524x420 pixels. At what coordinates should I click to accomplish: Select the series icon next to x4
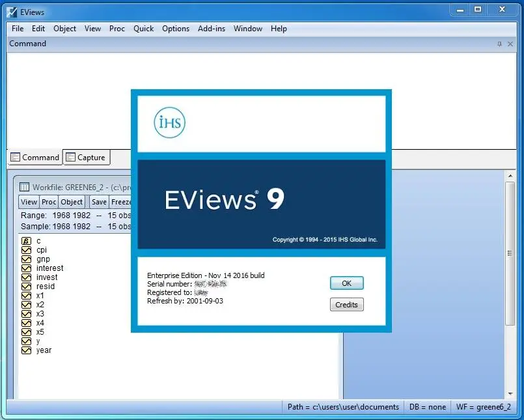(x=26, y=323)
